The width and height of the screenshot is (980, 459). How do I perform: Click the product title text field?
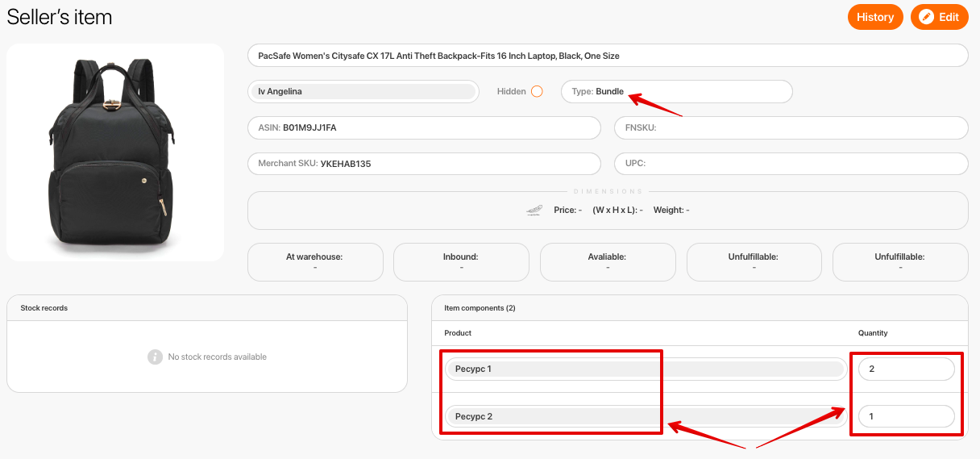tap(607, 56)
